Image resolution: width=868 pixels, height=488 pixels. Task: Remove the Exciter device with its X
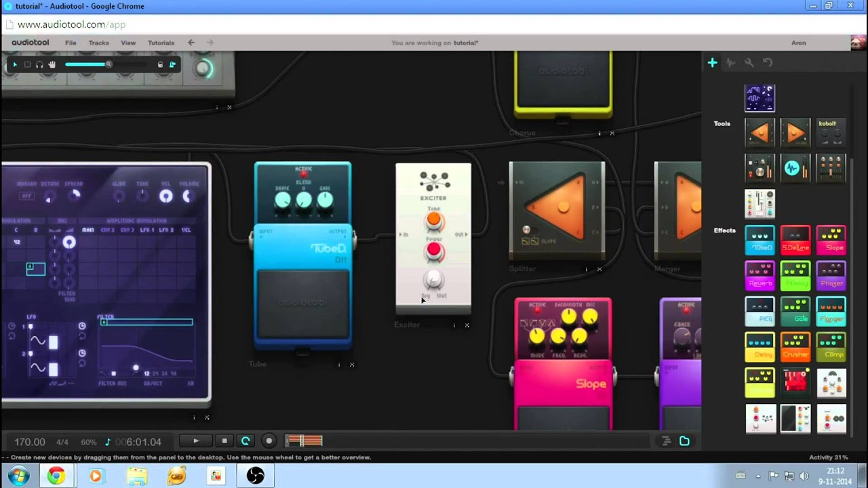point(467,325)
